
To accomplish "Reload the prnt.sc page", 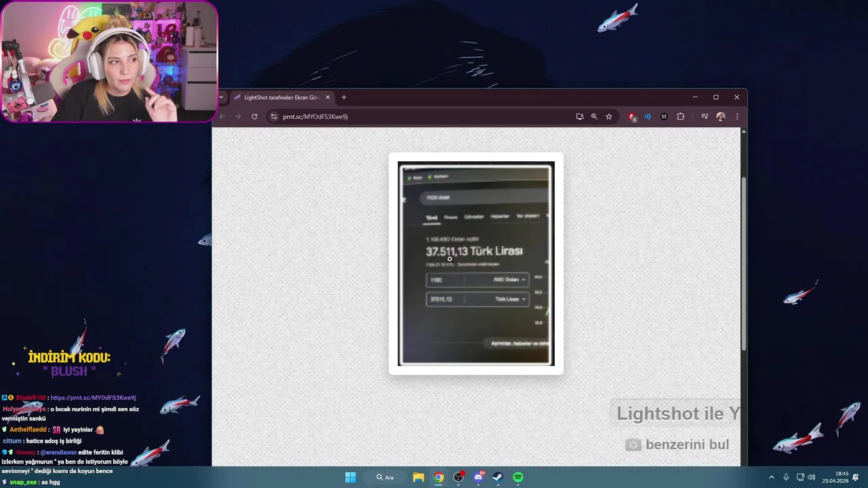I will (254, 117).
